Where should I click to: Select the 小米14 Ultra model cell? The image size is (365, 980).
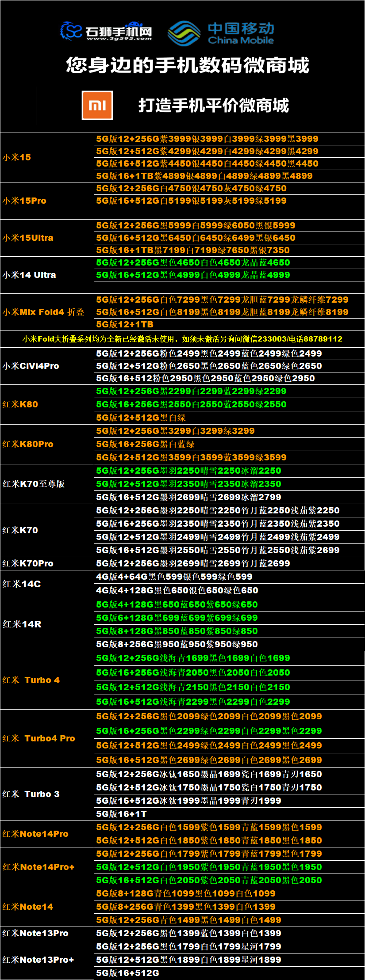point(47,275)
